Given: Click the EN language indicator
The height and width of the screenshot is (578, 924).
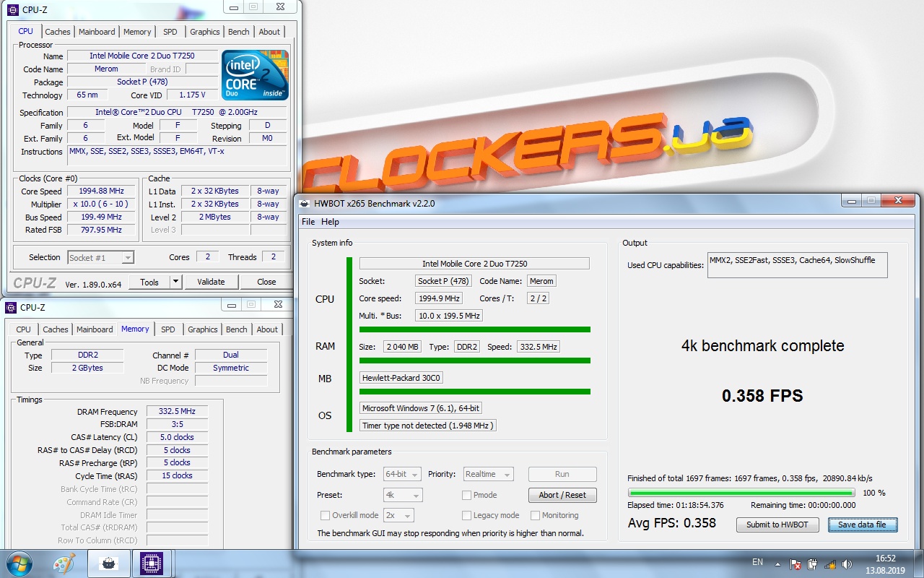Looking at the screenshot, I should (x=757, y=562).
